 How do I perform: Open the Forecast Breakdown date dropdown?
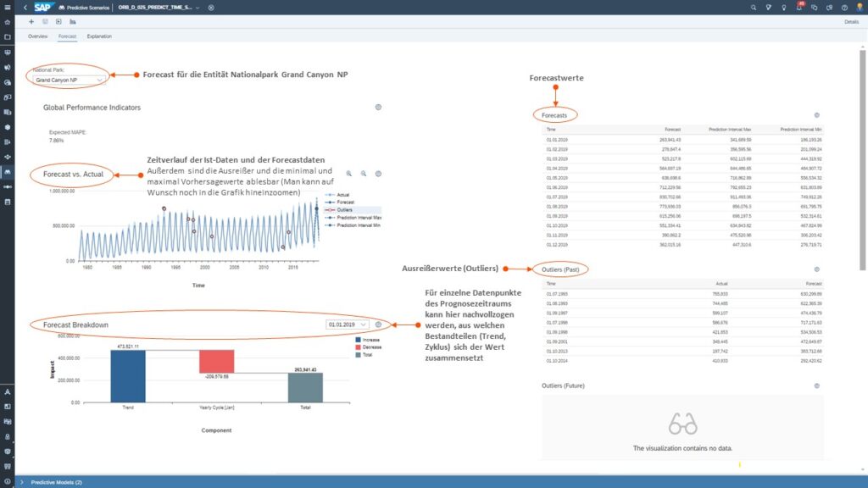(x=348, y=324)
